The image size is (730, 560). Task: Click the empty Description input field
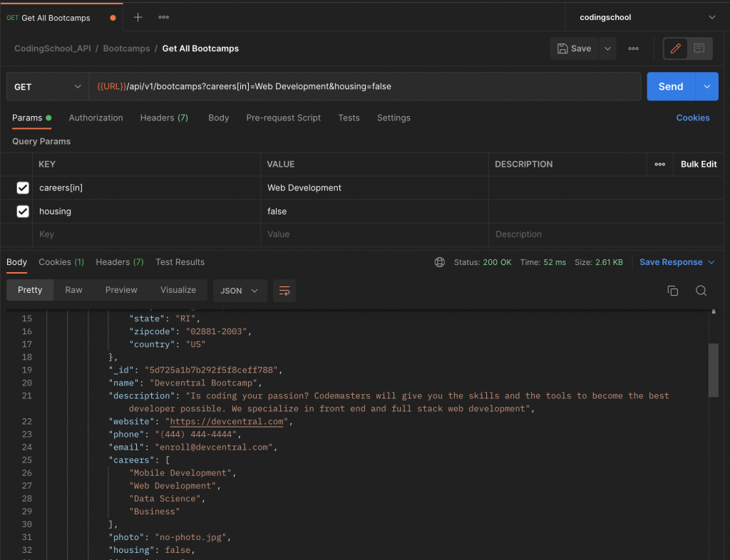click(606, 234)
